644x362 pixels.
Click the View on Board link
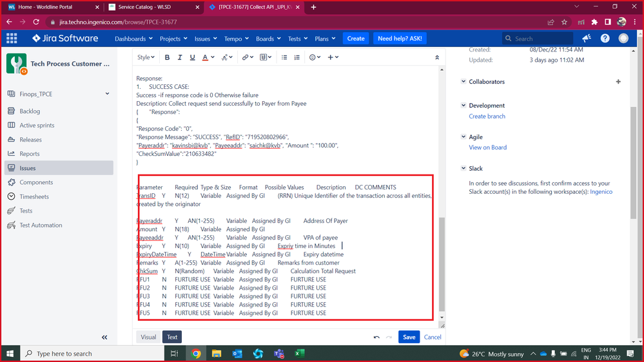pos(487,148)
